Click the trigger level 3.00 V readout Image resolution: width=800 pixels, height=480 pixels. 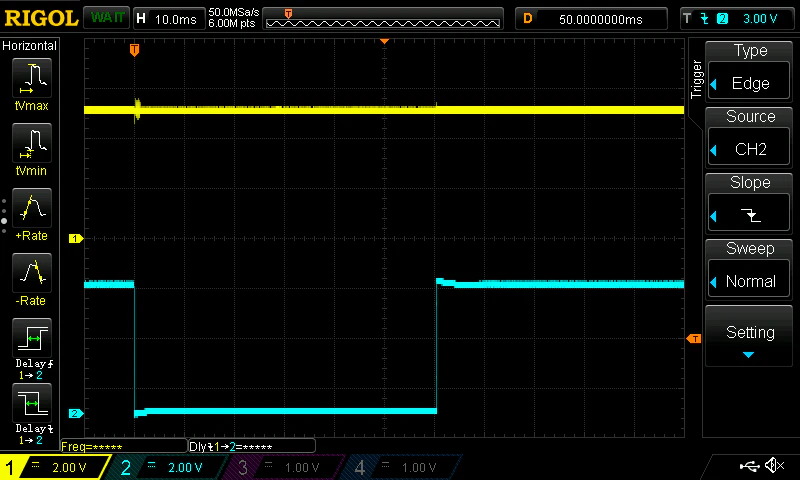click(760, 19)
